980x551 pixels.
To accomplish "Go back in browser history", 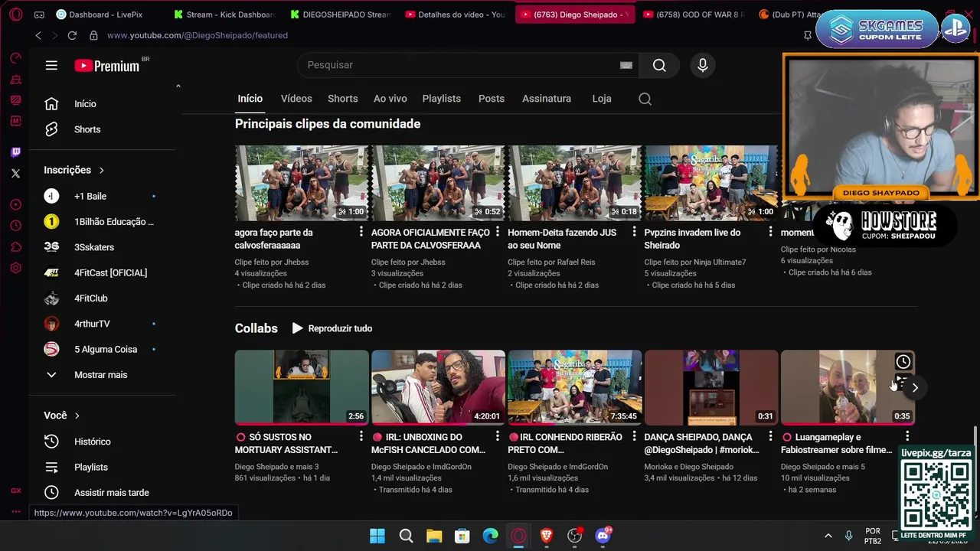I will 38,35.
